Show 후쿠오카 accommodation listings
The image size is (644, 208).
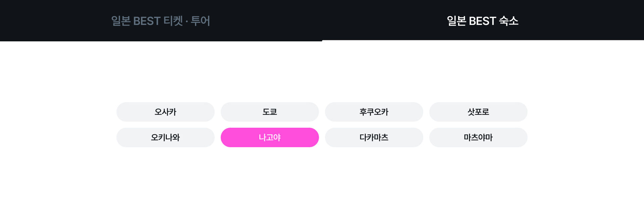pos(374,112)
